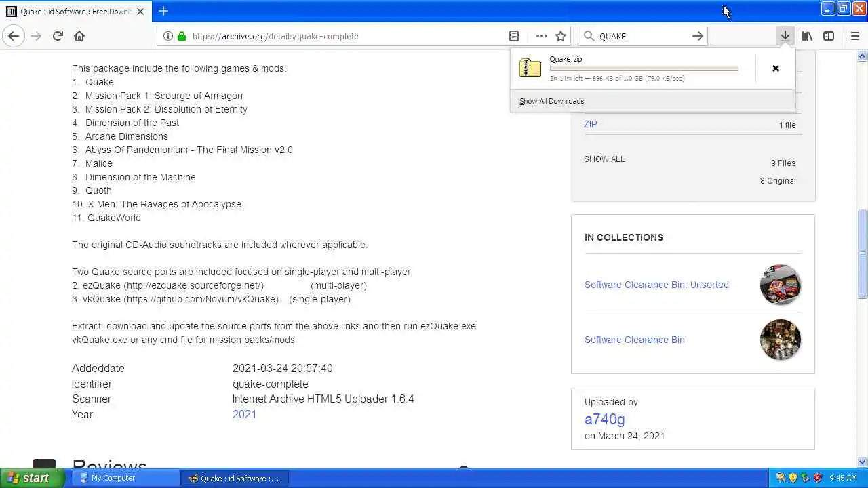Open the Windows Start menu
Screen dimensions: 868x488
pos(33,478)
